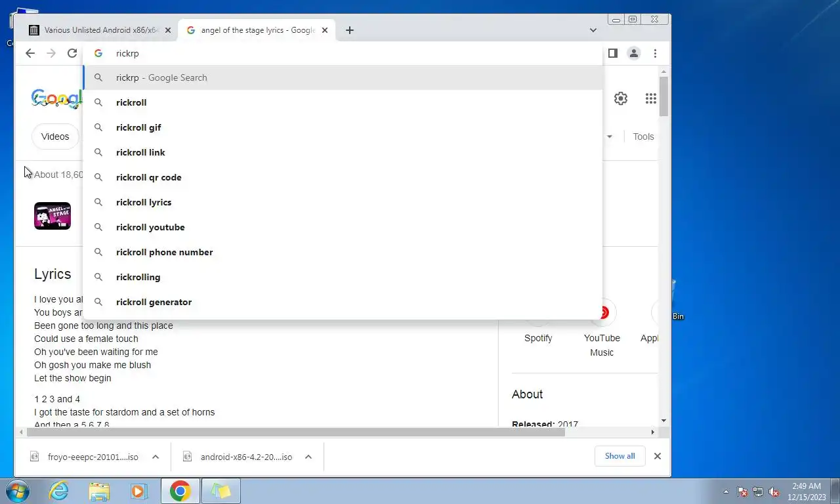Close the downloads bar
Viewport: 840px width, 504px height.
point(657,456)
